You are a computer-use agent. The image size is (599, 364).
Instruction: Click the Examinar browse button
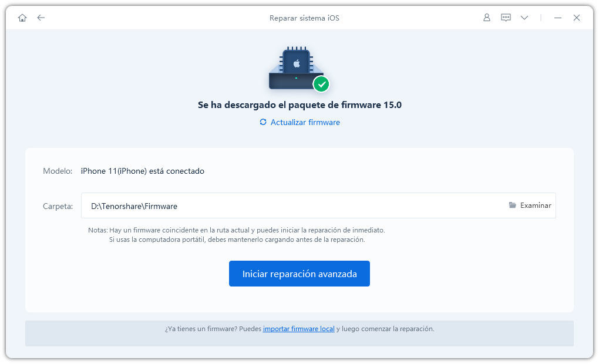[530, 205]
